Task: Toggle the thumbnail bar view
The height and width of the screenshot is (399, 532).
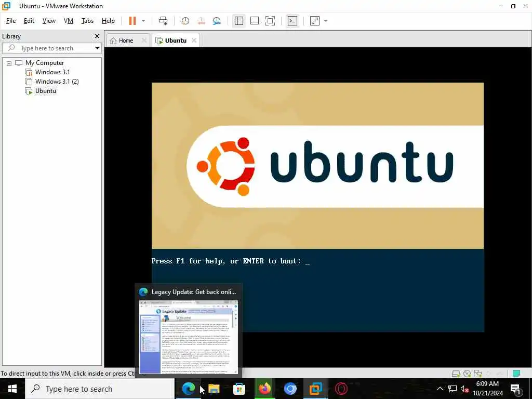Action: 255,21
